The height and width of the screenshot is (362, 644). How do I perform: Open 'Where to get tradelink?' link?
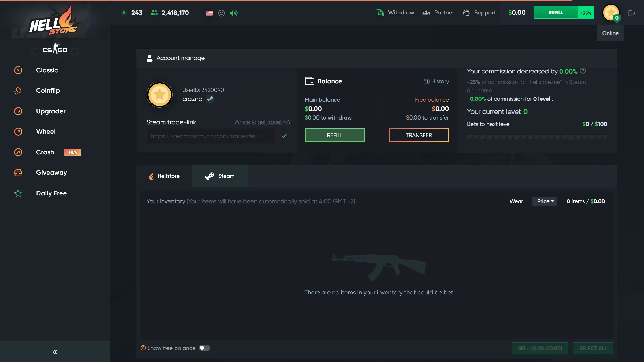(262, 122)
